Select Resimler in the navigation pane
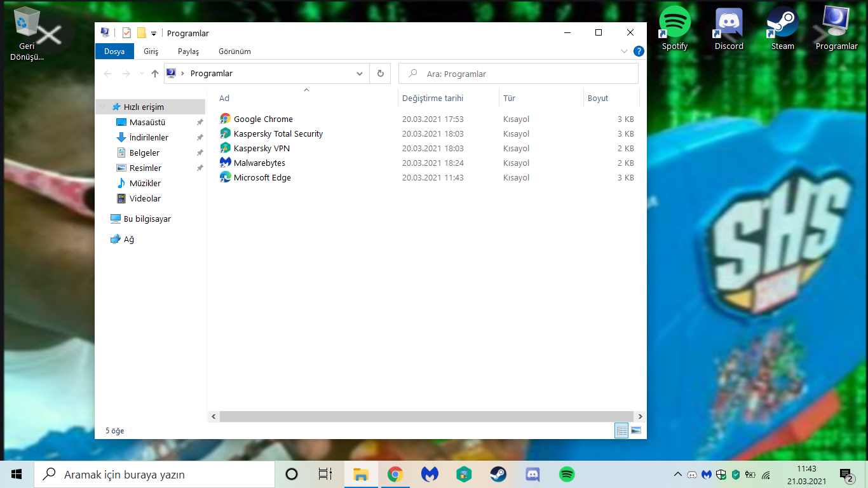Screen dimensions: 868x488 [x=146, y=168]
